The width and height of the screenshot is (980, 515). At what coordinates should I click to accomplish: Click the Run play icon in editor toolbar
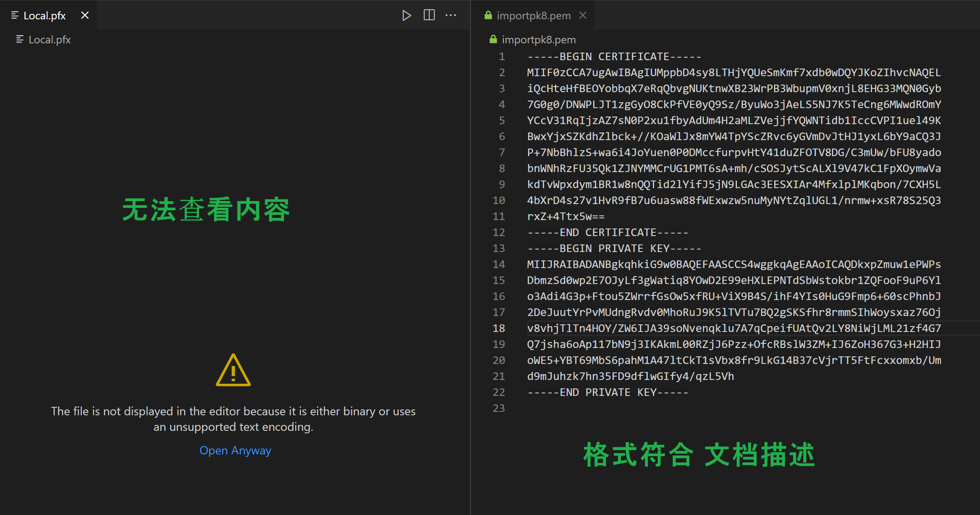pyautogui.click(x=406, y=16)
